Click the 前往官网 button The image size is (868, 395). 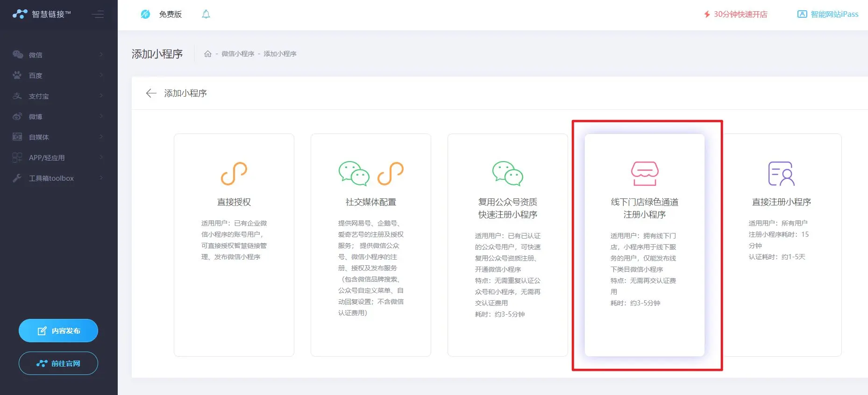pyautogui.click(x=58, y=363)
